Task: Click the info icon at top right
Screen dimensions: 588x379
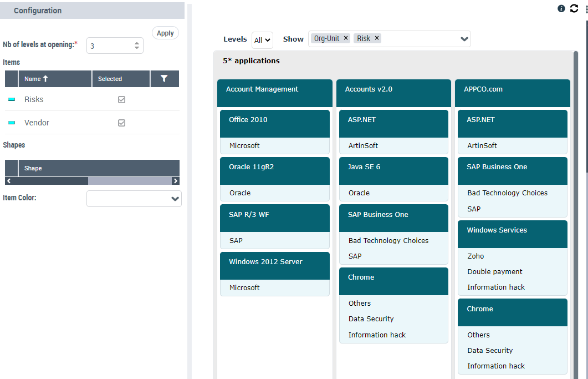Action: [x=561, y=8]
